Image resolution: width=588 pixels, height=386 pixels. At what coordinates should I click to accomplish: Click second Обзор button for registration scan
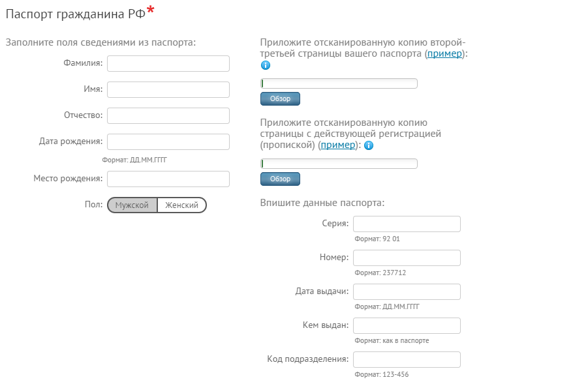(280, 179)
